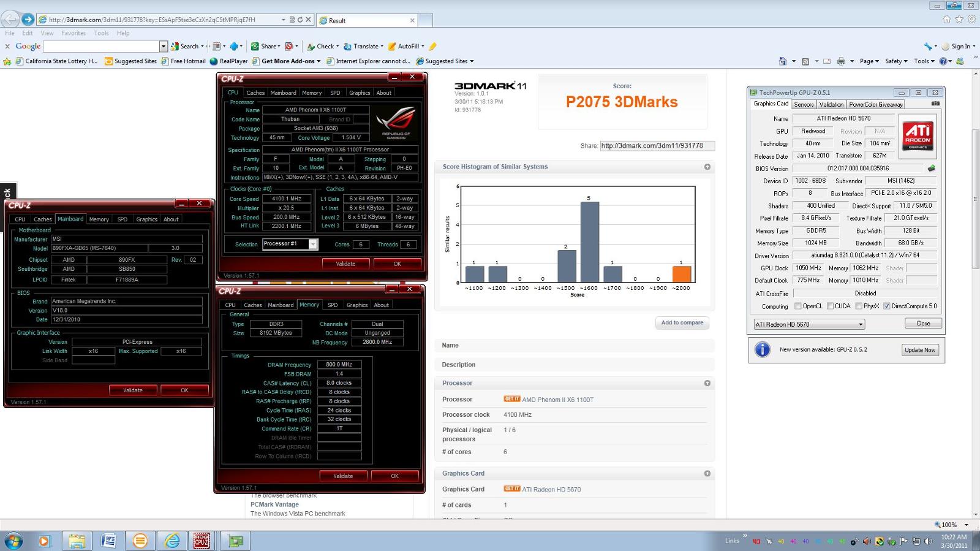Click the ROG CPU-Z taskbar icon
Screen dimensions: 980x551
[202, 541]
